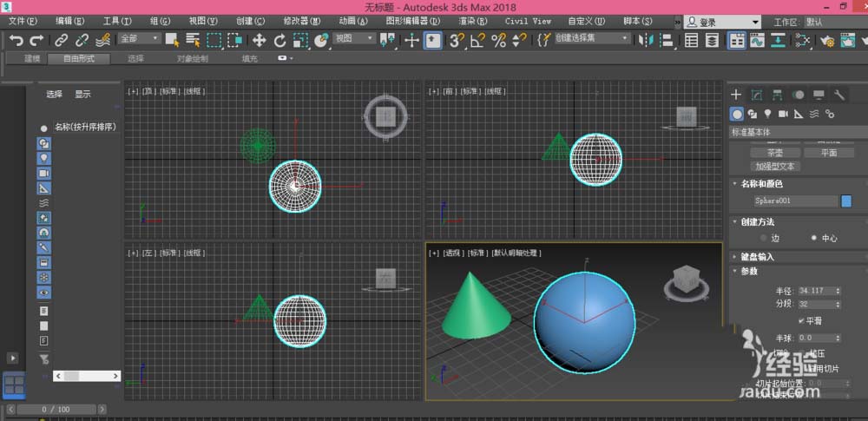Toggle the Window/Crossing selection icon

[234, 40]
